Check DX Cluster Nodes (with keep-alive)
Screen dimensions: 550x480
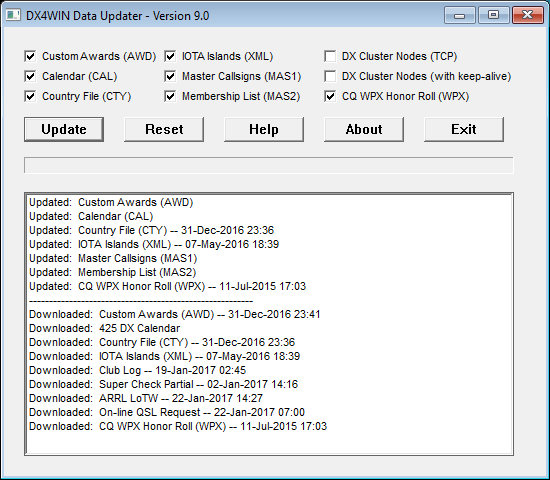click(330, 76)
